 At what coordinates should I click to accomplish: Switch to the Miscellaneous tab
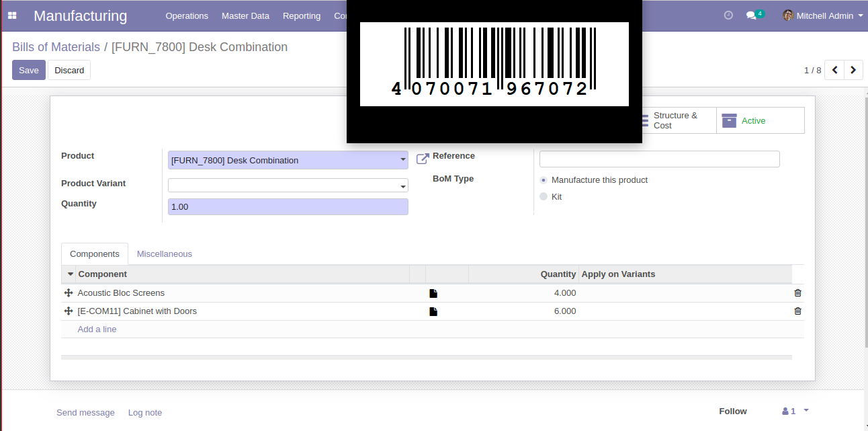(165, 254)
